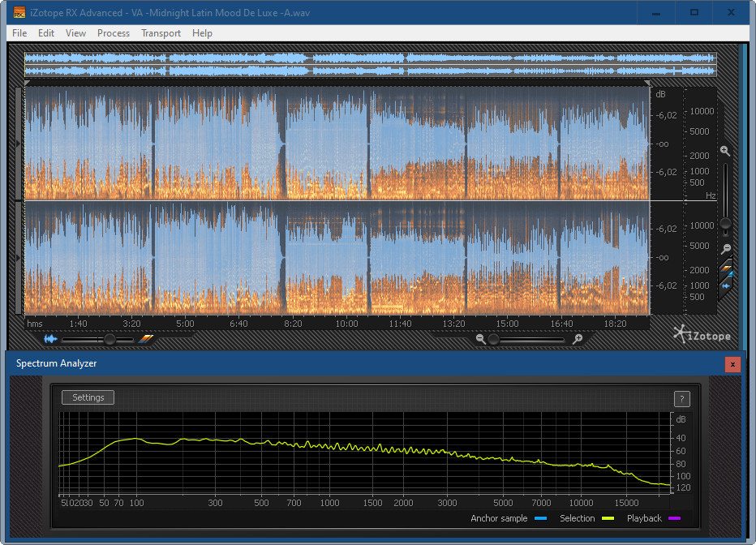Click the orange spectrogram icon below the timeline
This screenshot has height=545, width=756.
[x=146, y=339]
